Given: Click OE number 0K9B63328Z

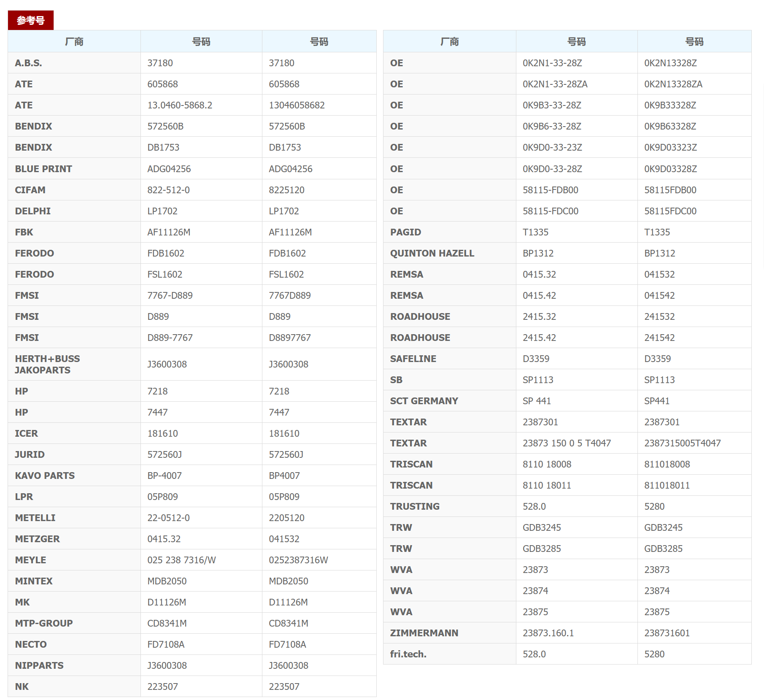Looking at the screenshot, I should tap(670, 126).
